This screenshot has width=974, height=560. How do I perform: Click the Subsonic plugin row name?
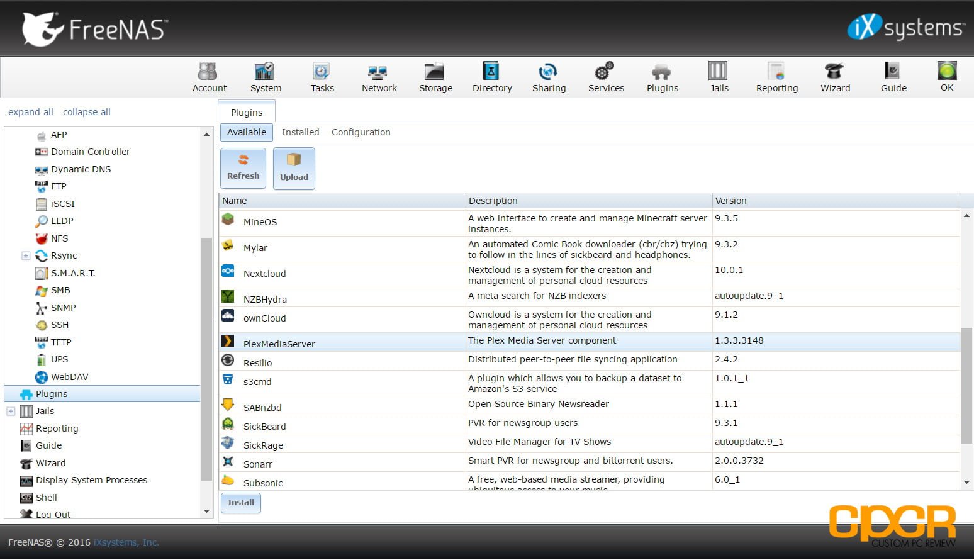263,483
